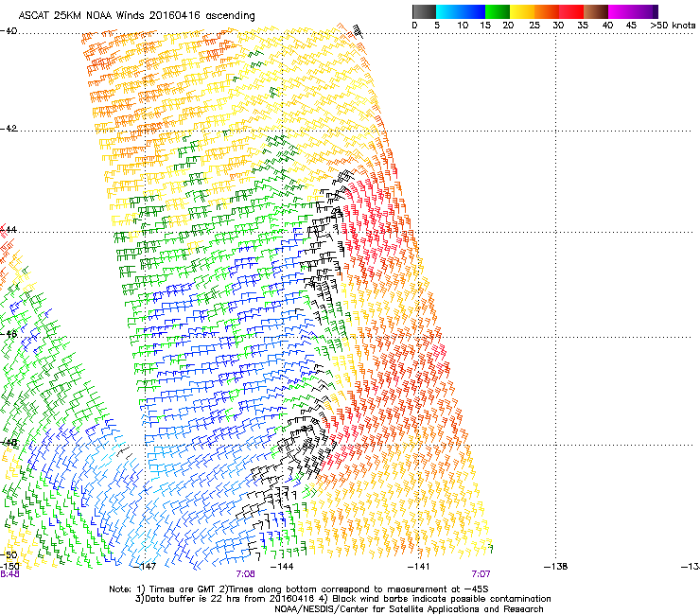Click the -138 longitude axis label
The width and height of the screenshot is (700, 615).
click(x=556, y=567)
